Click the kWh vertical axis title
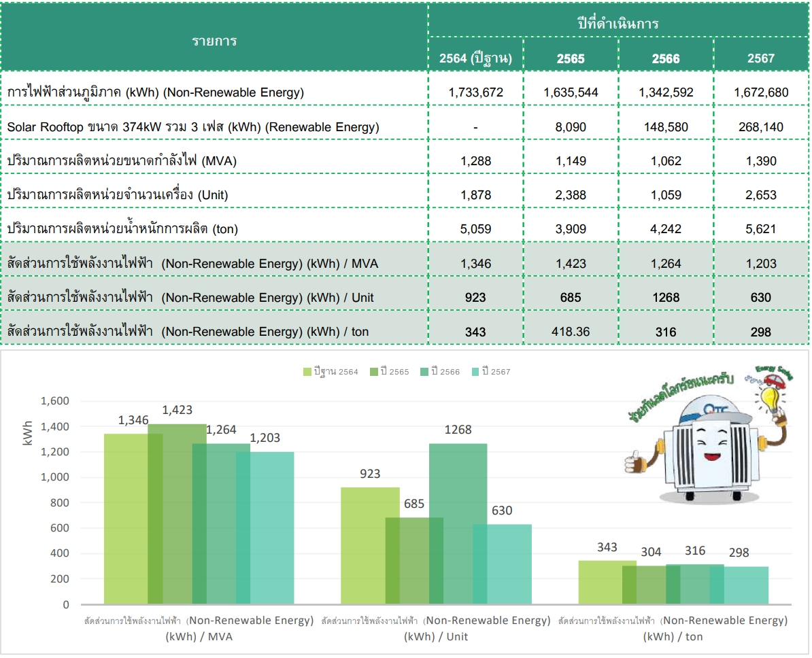The width and height of the screenshot is (812, 658). coord(27,434)
